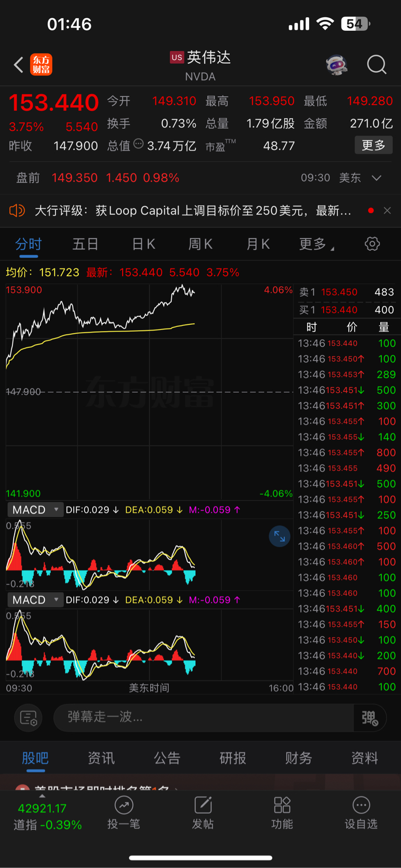Tap the 量 column header

(x=384, y=327)
